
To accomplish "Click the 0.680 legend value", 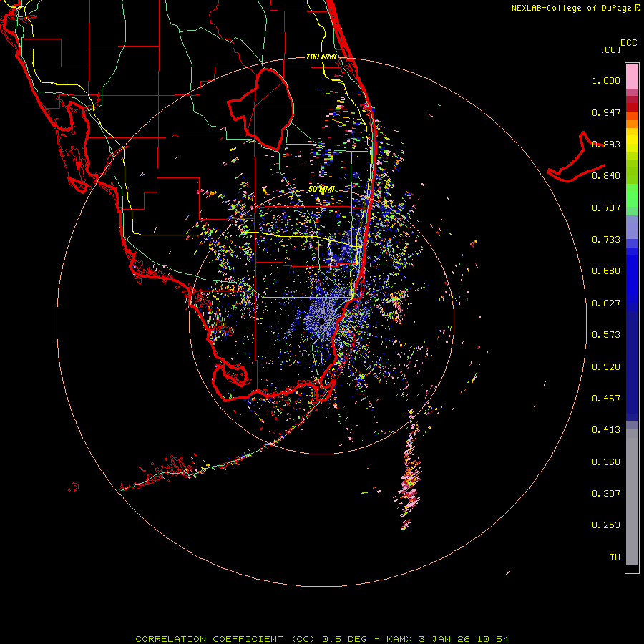I will (x=606, y=271).
